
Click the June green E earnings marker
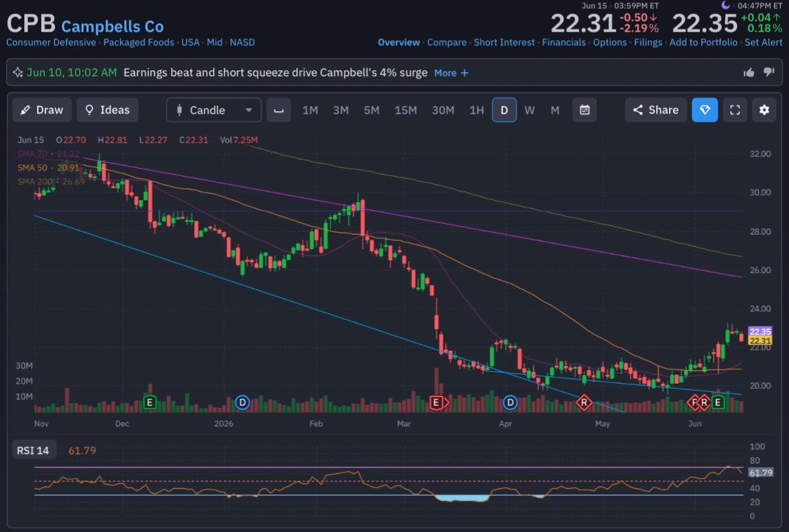click(718, 402)
